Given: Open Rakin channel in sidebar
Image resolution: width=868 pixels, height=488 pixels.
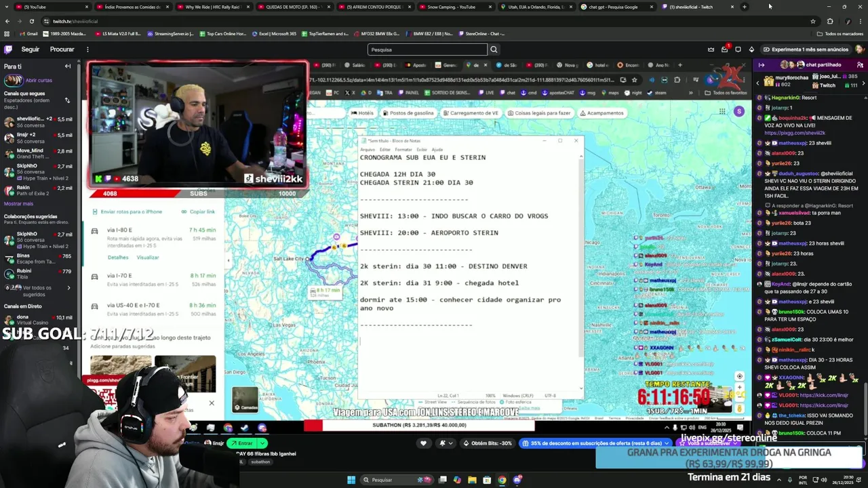Looking at the screenshot, I should (x=39, y=190).
